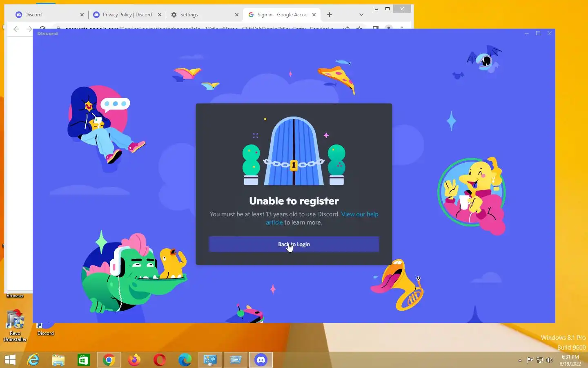The image size is (588, 368).
Task: Show hidden system tray icons
Action: [x=520, y=360]
